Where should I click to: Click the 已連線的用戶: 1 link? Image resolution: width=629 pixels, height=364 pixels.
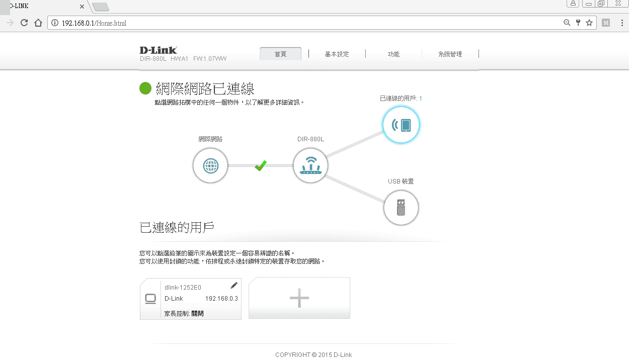click(x=400, y=99)
